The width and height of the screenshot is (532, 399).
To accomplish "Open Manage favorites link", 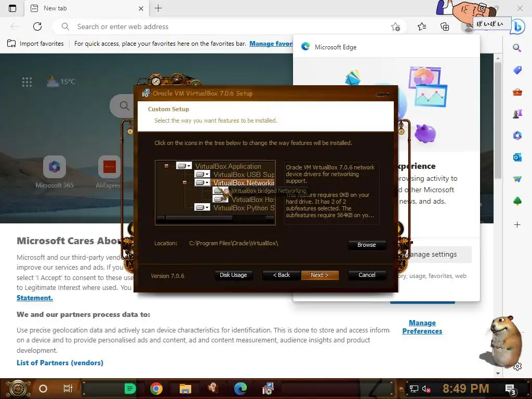I will pyautogui.click(x=271, y=44).
